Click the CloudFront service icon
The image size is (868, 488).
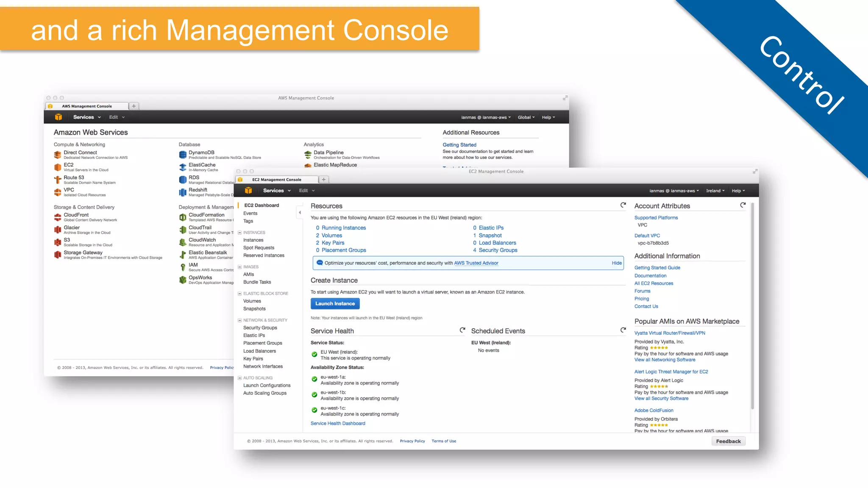(x=58, y=217)
